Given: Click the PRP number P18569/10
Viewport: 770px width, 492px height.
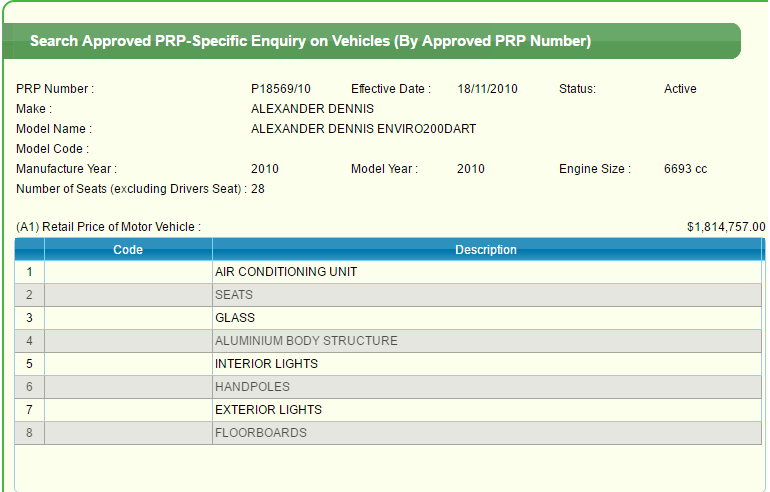Looking at the screenshot, I should [x=281, y=89].
